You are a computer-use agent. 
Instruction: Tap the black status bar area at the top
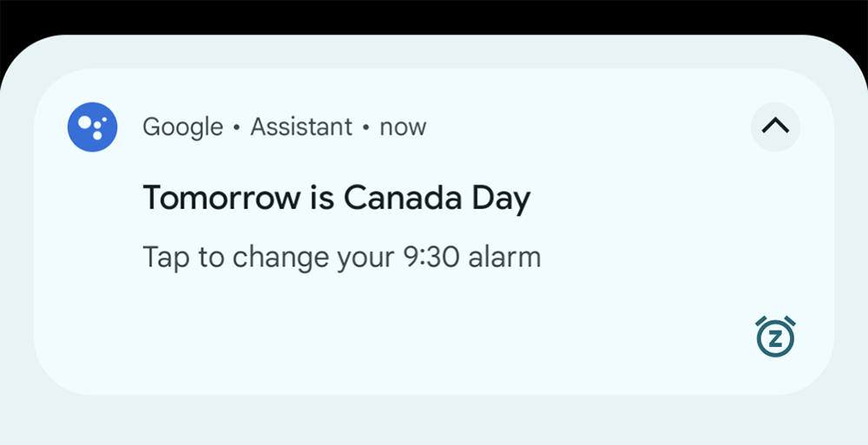pos(434,16)
